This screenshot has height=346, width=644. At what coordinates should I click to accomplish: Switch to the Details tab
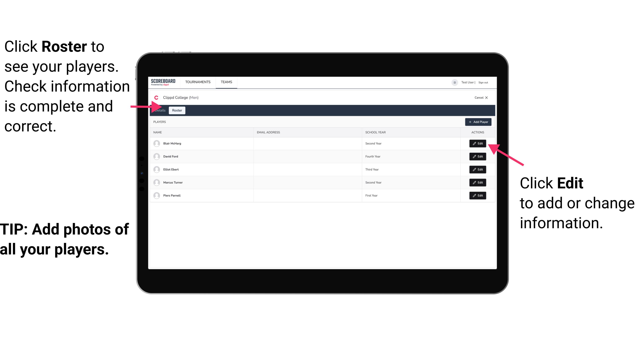click(160, 110)
